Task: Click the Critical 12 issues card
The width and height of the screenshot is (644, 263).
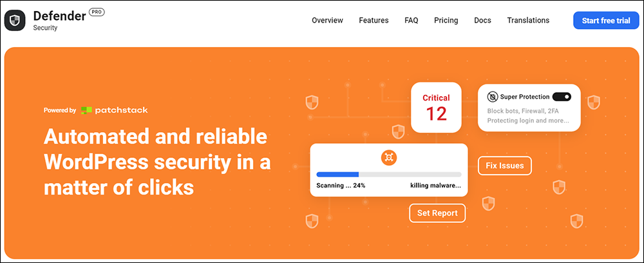Action: (436, 108)
